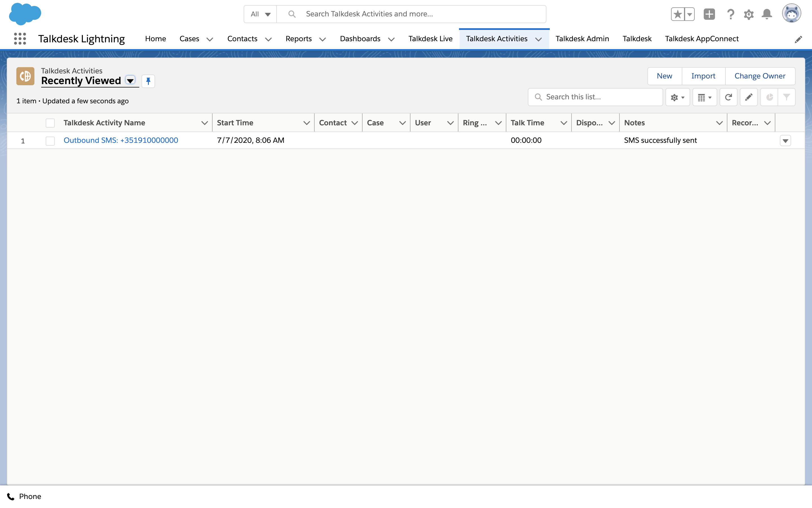Click the Salesforce cloud logo

(x=25, y=14)
